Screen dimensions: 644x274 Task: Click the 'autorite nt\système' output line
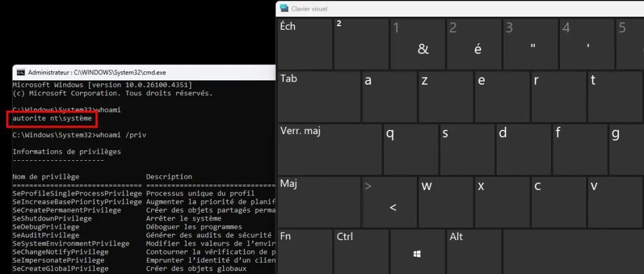tap(52, 119)
